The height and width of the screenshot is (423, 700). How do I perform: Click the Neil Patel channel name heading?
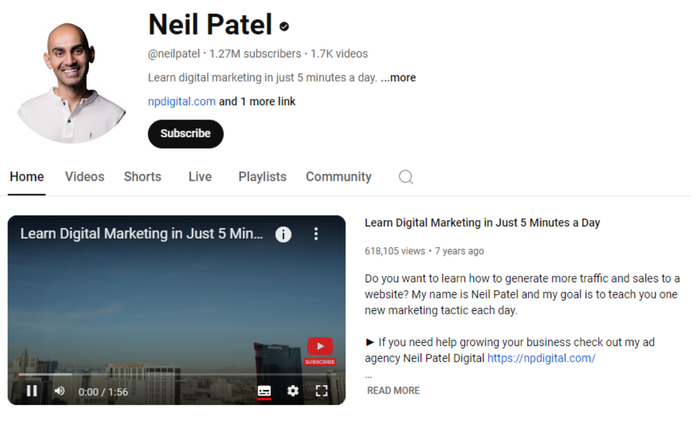click(210, 25)
